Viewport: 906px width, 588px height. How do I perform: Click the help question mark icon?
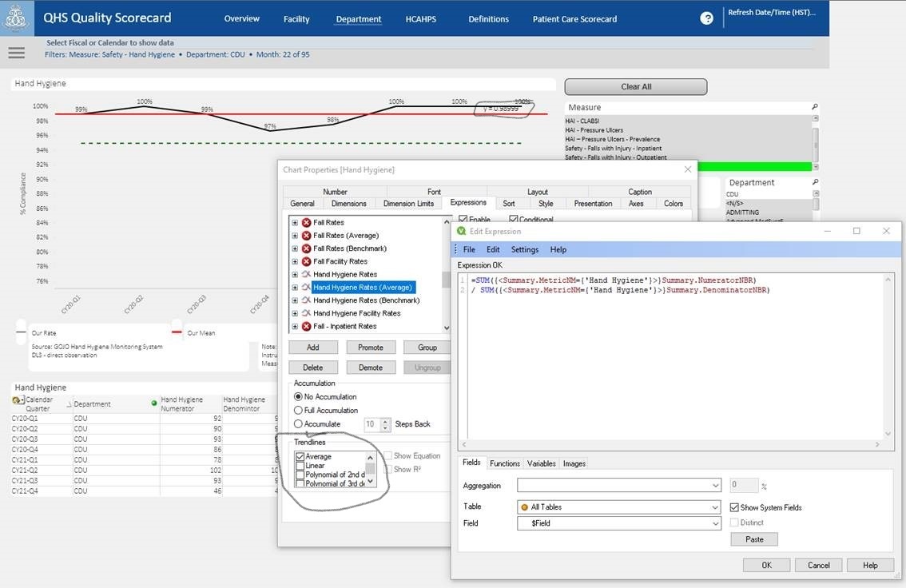[x=706, y=18]
